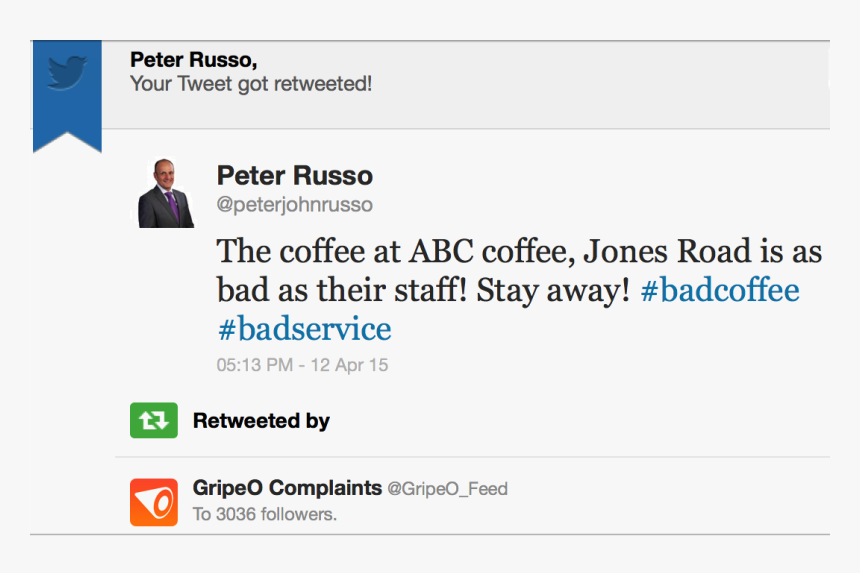Click the "To 3036 followers." text
860x573 pixels.
tap(265, 515)
